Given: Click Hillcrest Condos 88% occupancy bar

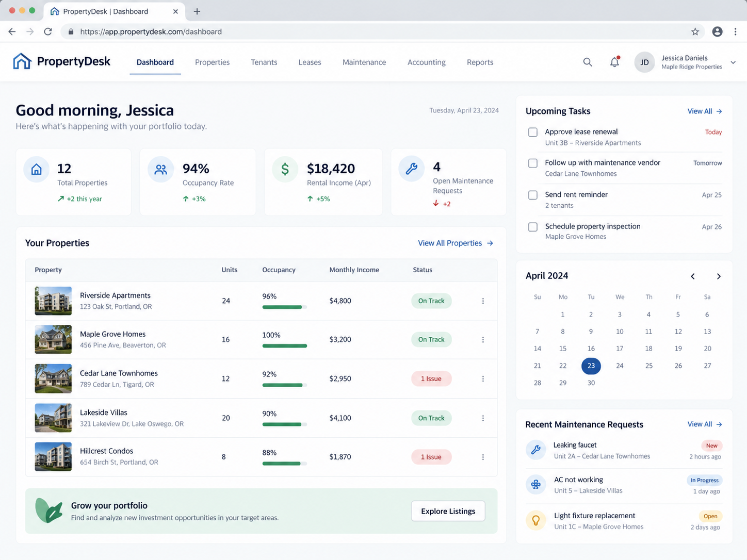Looking at the screenshot, I should 285,464.
